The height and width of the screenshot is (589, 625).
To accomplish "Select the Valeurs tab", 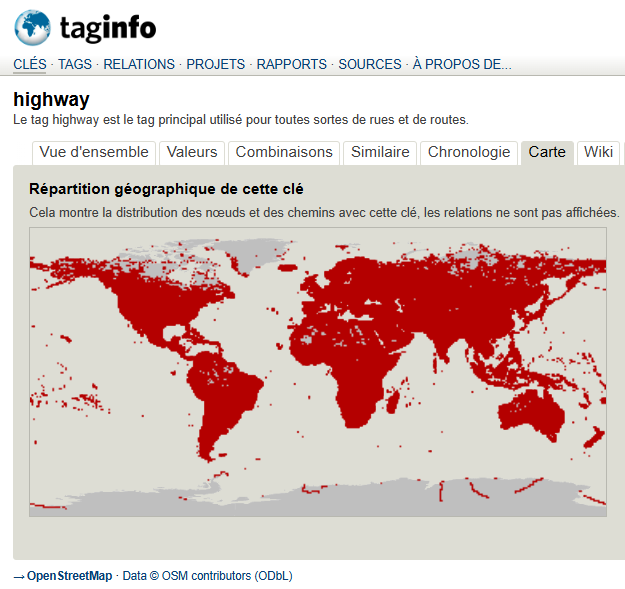I will tap(192, 153).
